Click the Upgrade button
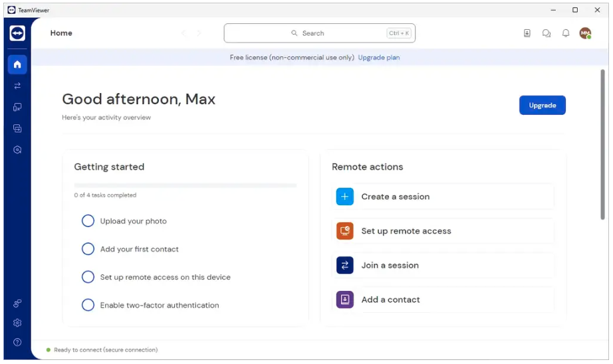This screenshot has width=613, height=364. [542, 106]
